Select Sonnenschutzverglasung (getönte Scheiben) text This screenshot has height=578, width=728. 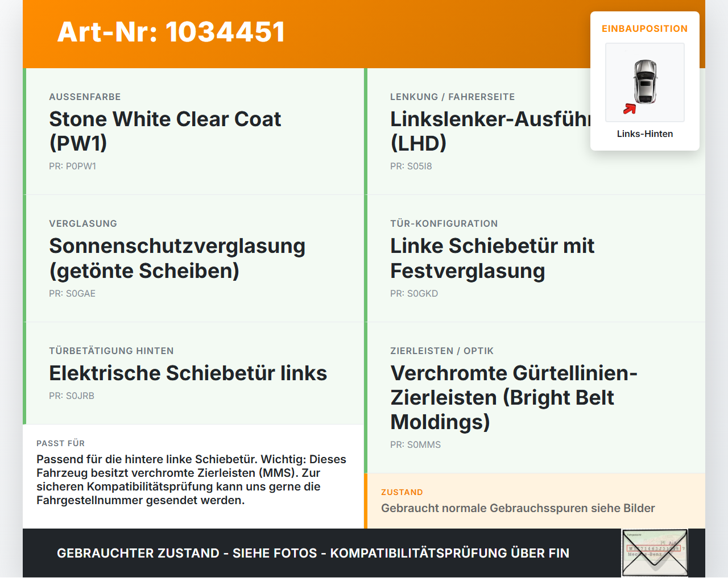point(177,258)
